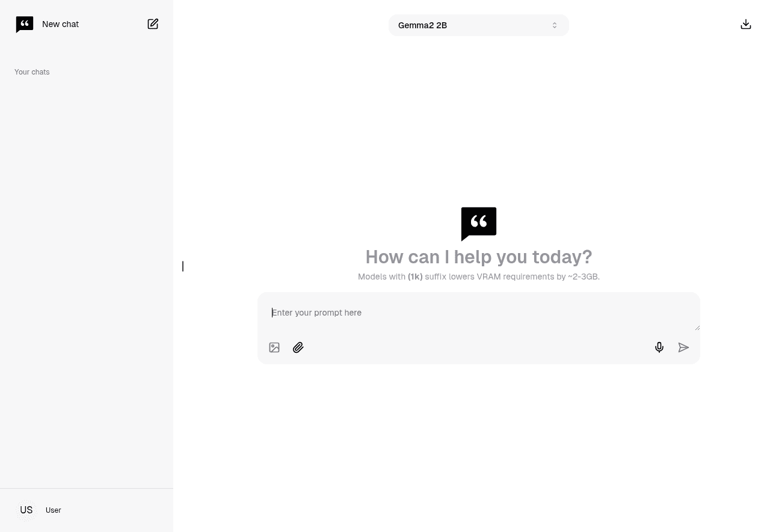Image resolution: width=770 pixels, height=532 pixels.
Task: Click the new chat pencil icon
Action: pos(153,24)
